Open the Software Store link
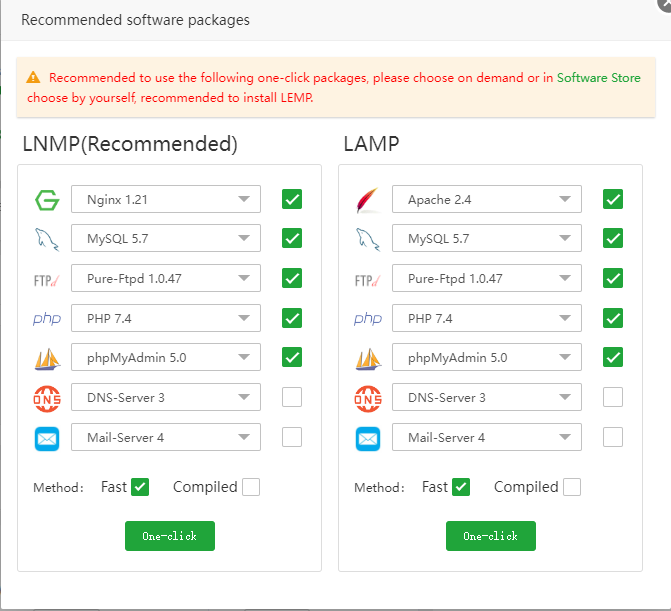The width and height of the screenshot is (671, 611). tap(598, 77)
